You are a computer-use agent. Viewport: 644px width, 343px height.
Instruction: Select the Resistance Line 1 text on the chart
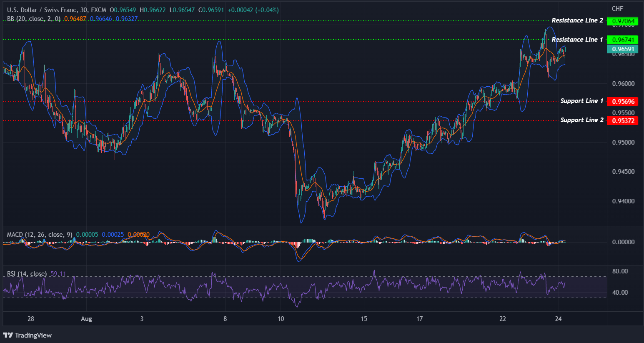click(x=577, y=39)
